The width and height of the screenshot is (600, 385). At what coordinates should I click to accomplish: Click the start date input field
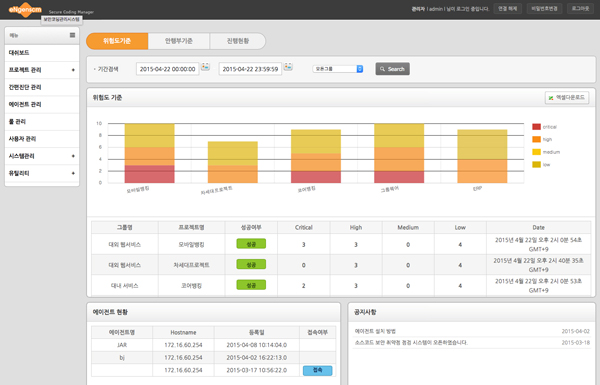click(168, 69)
